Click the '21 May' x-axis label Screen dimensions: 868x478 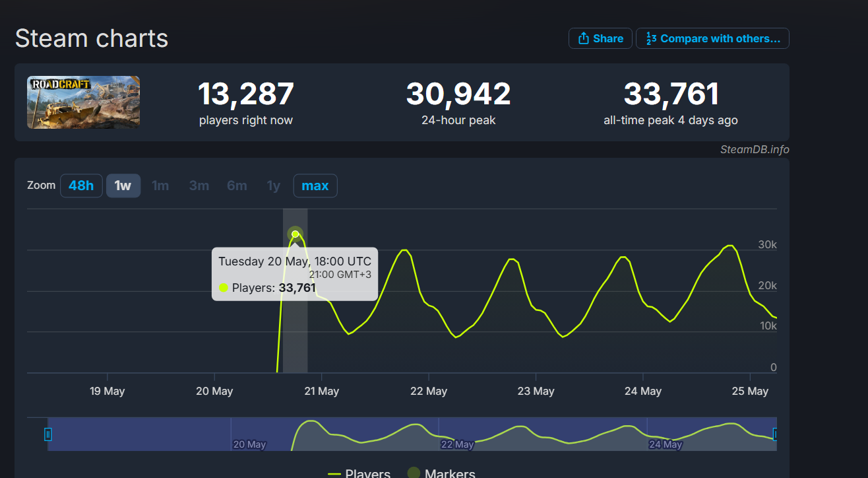322,391
